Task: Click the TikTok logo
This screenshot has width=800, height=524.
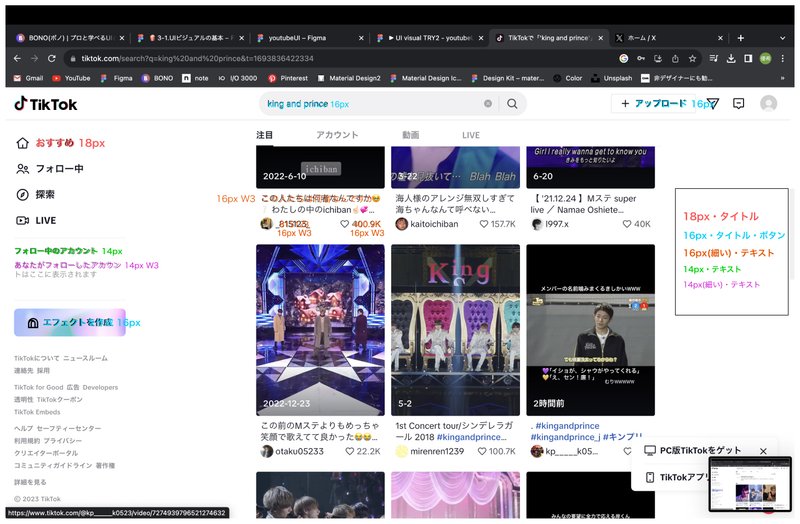Action: point(46,104)
